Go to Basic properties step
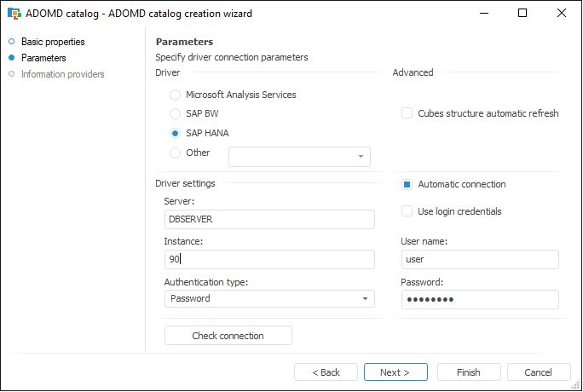Image resolution: width=583 pixels, height=392 pixels. point(53,42)
